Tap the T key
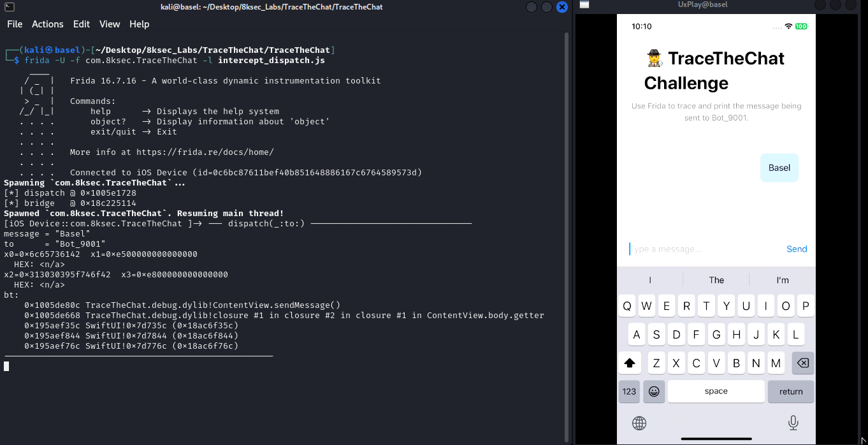Viewport: 868px width, 445px height. 706,306
